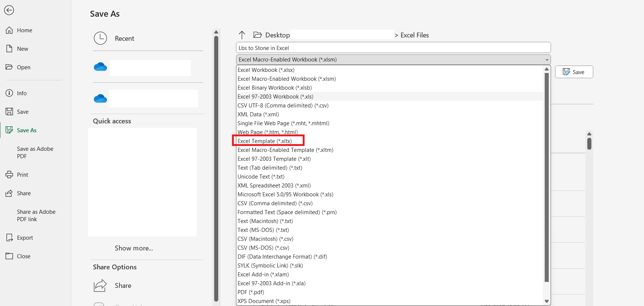The width and height of the screenshot is (644, 306).
Task: Select CSV UTF-8 (Comma delimited) format
Action: pyautogui.click(x=390, y=106)
